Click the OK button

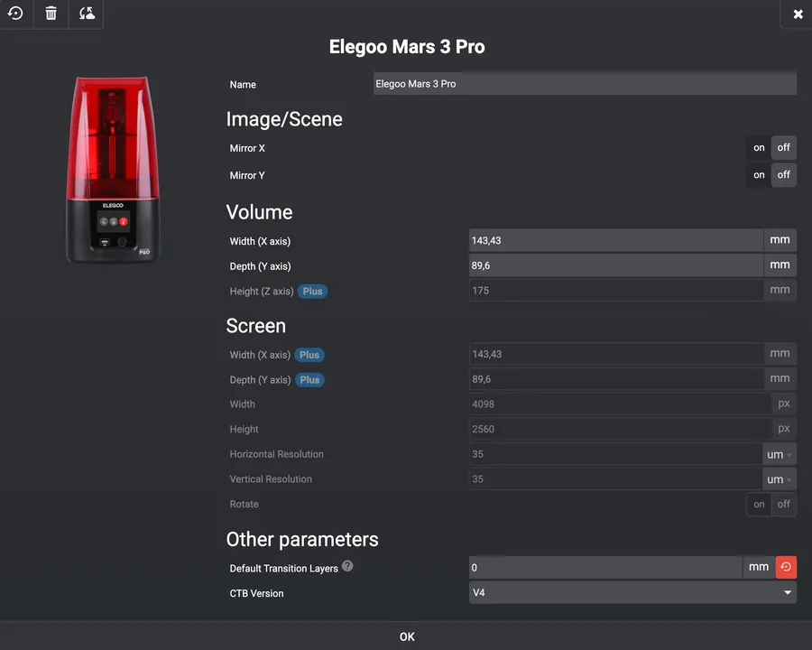[407, 636]
